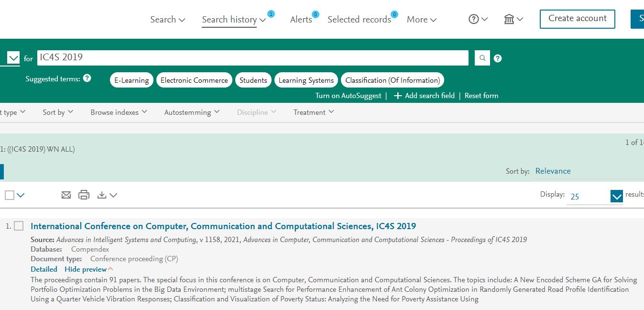Open the Alerts tab
This screenshot has width=644, height=310.
pos(301,20)
